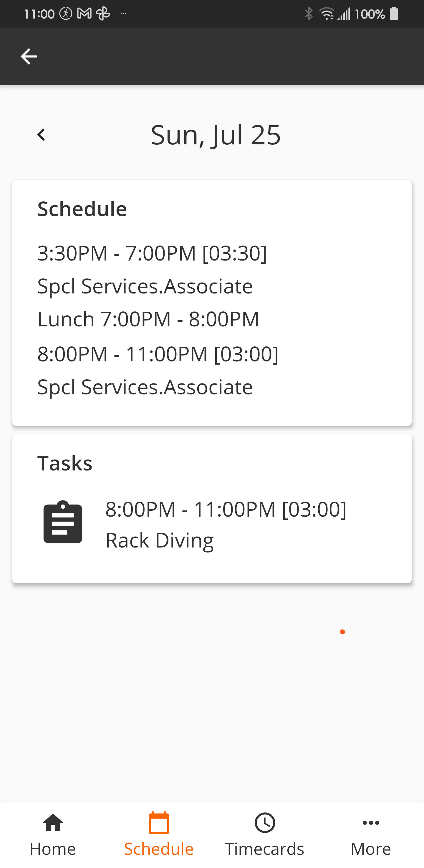The image size is (424, 868).
Task: Tap the More three-dots icon
Action: click(x=370, y=823)
